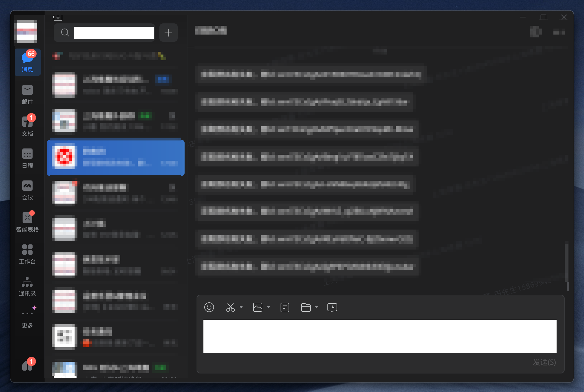Open the 会议 meetings section

[x=27, y=190]
